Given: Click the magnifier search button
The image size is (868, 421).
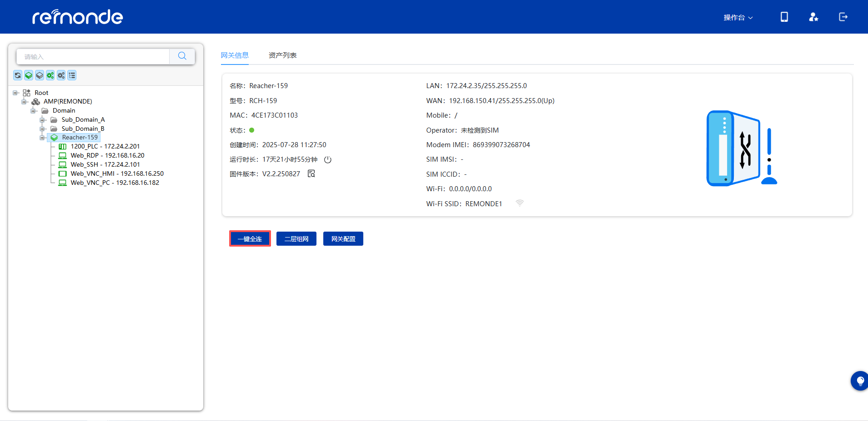Looking at the screenshot, I should (182, 56).
